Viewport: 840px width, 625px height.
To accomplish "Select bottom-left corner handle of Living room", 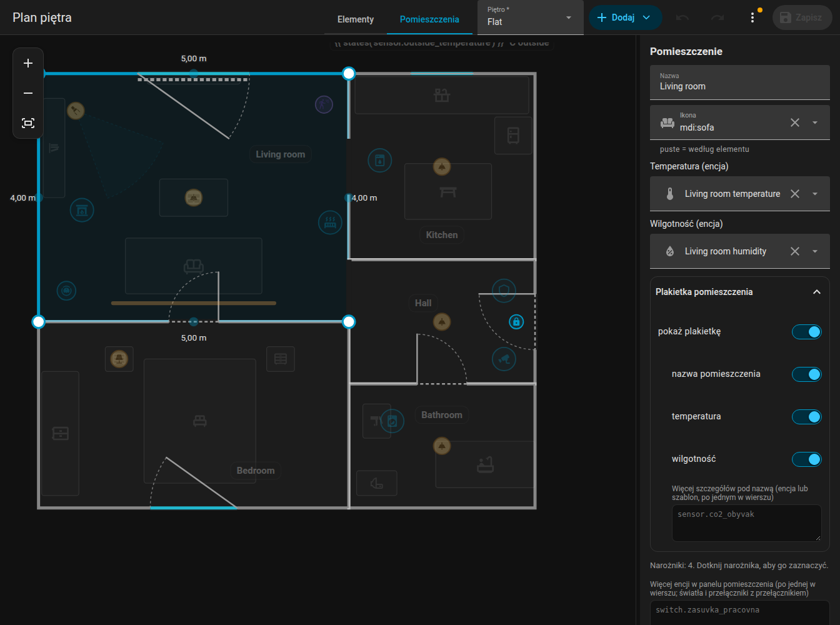I will tap(39, 322).
